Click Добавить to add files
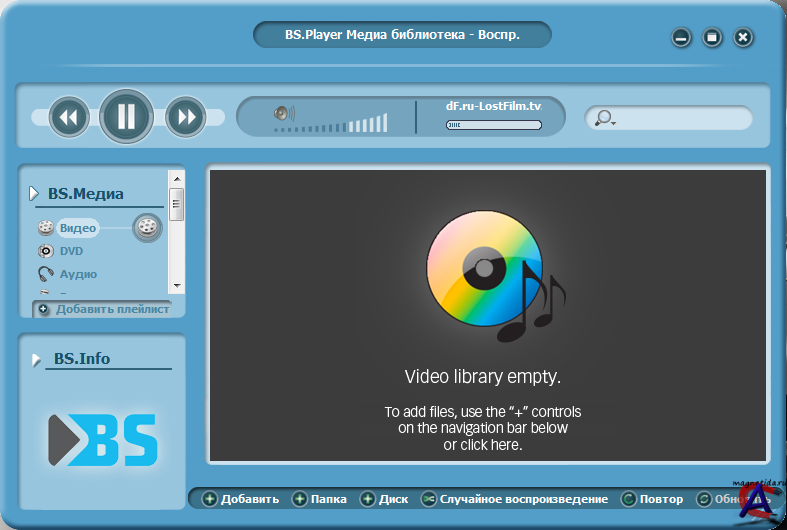Screen dimensions: 787x530 tap(241, 499)
